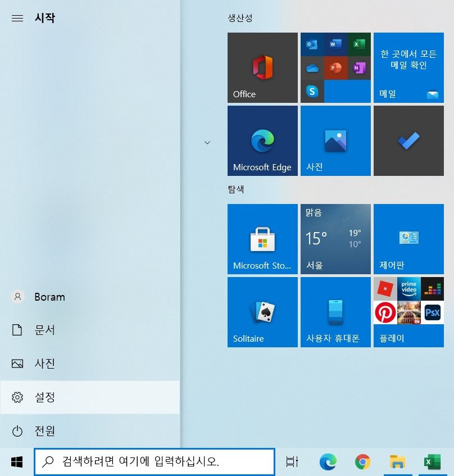The image size is (454, 476).
Task: Launch Excel from the Office apps folder tile
Action: point(359,44)
